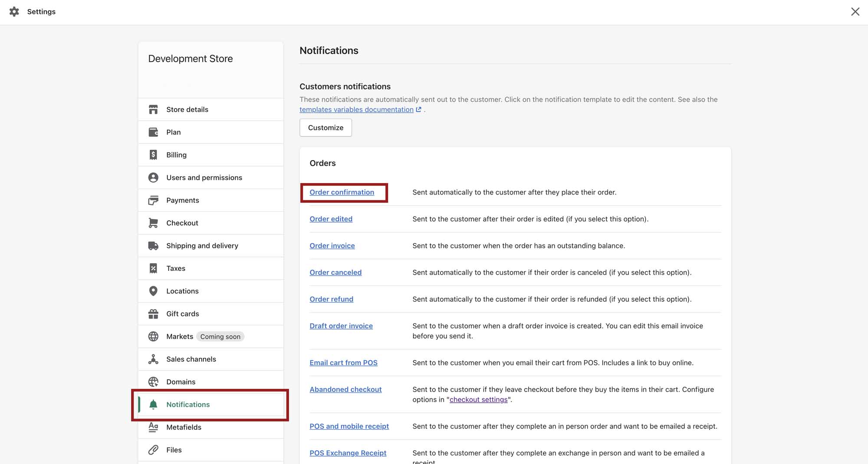The width and height of the screenshot is (868, 464).
Task: Open the Order invoice template
Action: 332,246
